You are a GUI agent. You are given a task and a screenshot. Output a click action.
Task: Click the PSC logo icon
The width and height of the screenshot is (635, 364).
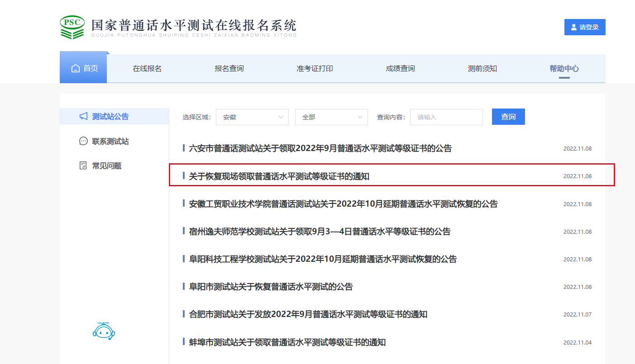(x=72, y=28)
